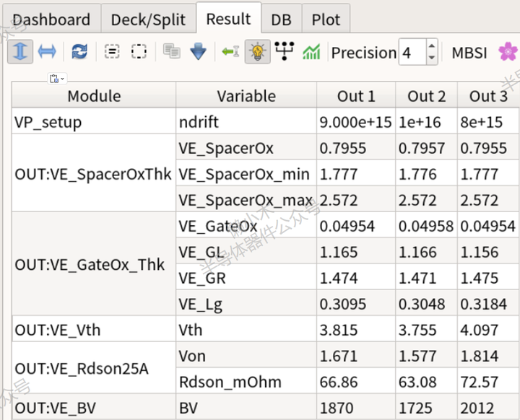The height and width of the screenshot is (420, 520).
Task: Select the OUT:VE_BV module cell
Action: [94, 407]
